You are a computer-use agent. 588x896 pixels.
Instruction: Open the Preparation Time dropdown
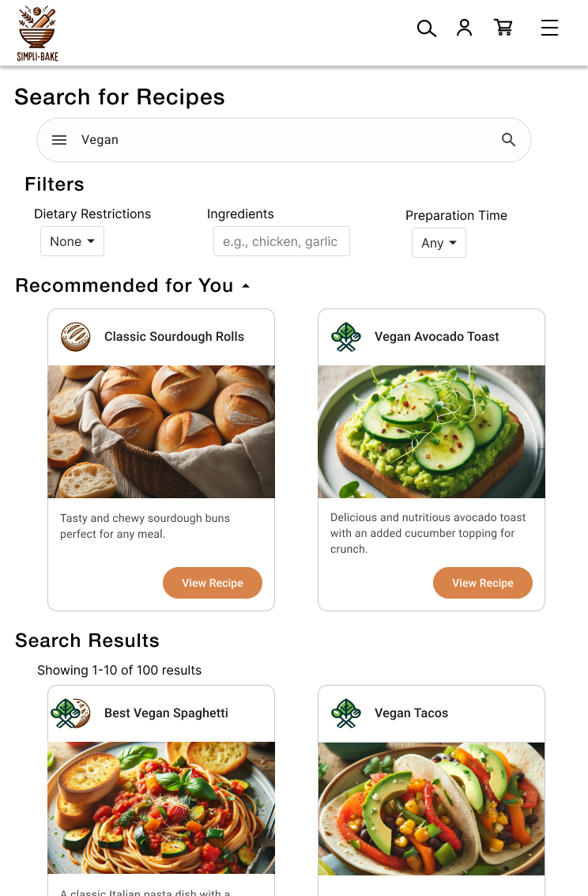pos(439,243)
